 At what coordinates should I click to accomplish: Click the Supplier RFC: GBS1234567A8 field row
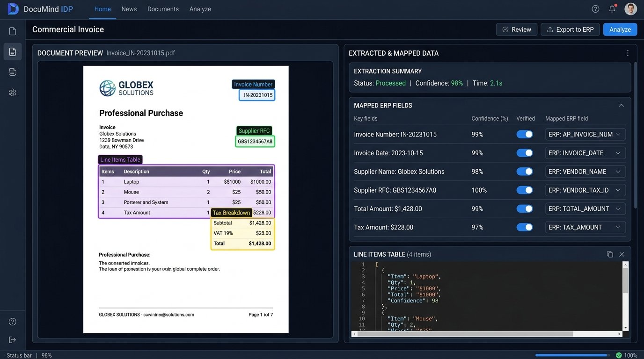(x=490, y=190)
